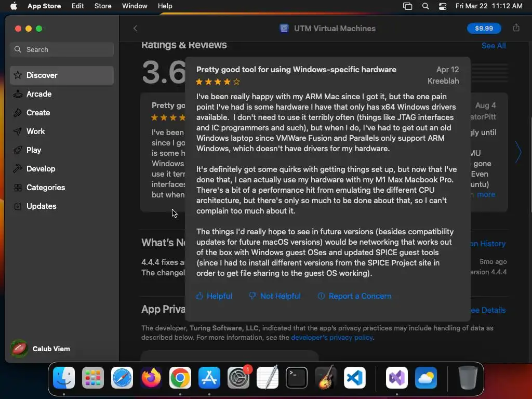Open the Arcade section
The width and height of the screenshot is (532, 399).
click(62, 94)
